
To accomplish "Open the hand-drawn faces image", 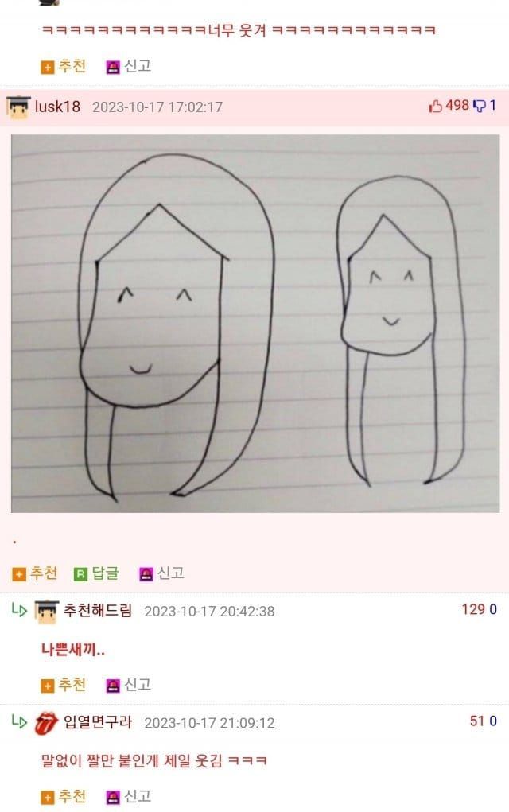I will (x=255, y=324).
